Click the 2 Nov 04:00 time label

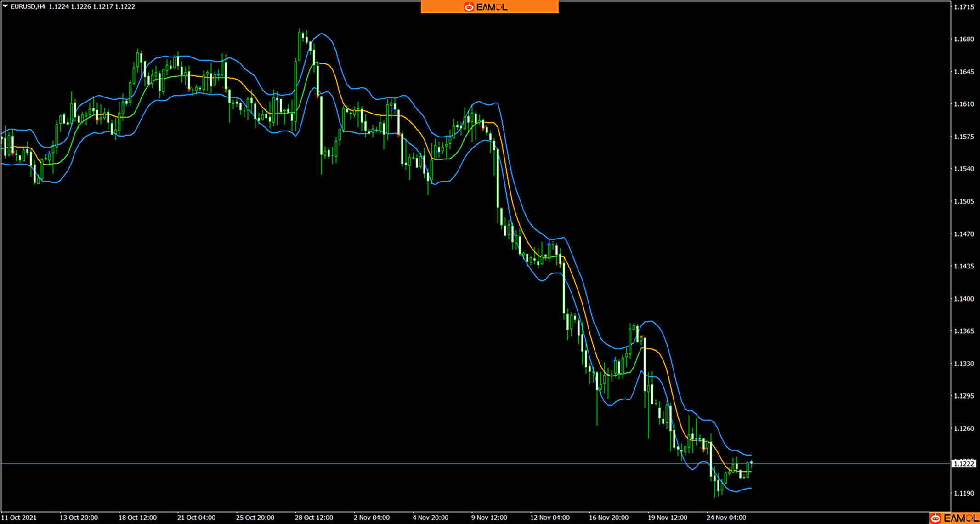[371, 518]
